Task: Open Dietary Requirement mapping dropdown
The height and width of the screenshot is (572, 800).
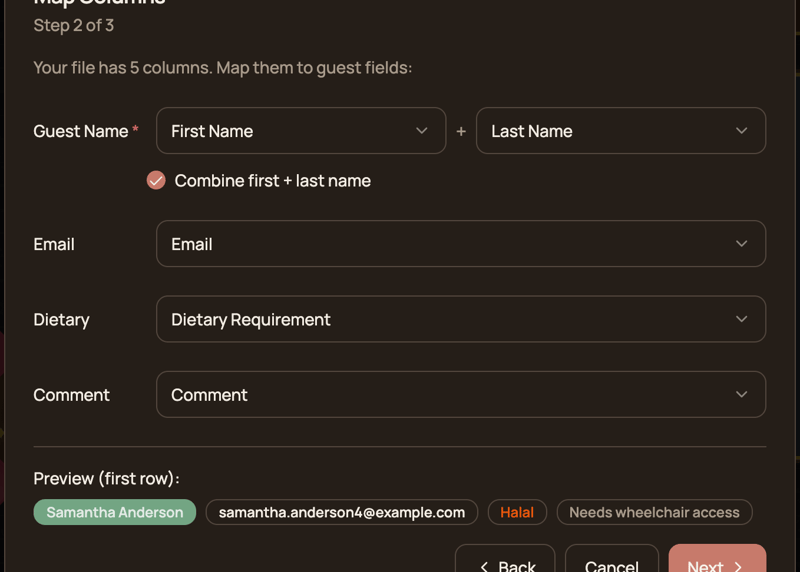Action: (x=460, y=319)
